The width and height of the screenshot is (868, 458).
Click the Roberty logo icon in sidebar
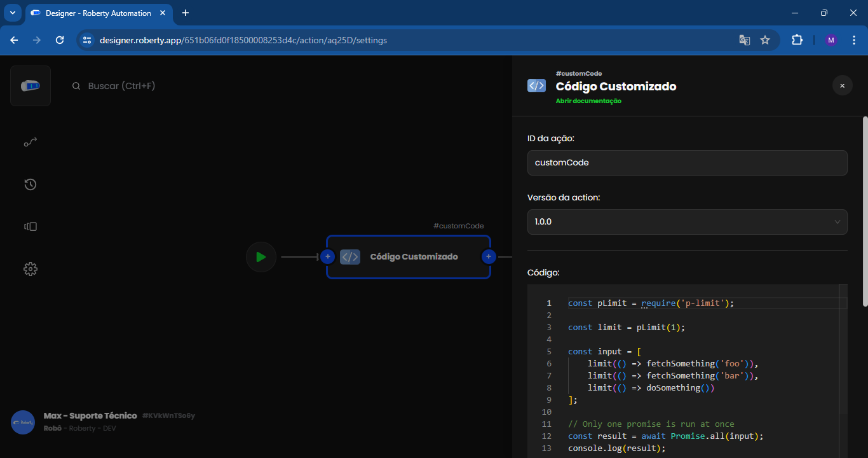click(31, 86)
